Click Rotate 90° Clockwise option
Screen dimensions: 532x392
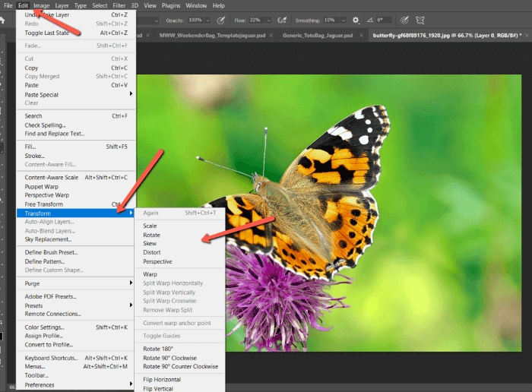click(x=169, y=358)
